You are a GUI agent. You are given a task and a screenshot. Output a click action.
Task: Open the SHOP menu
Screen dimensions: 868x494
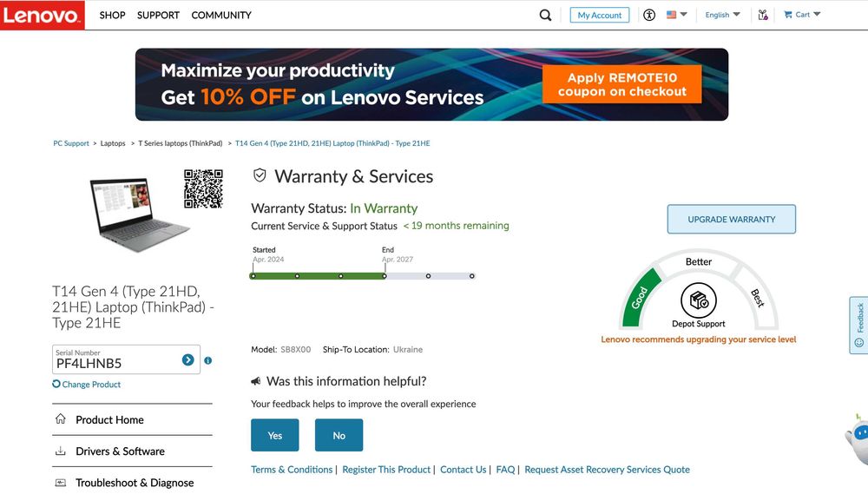(x=112, y=15)
